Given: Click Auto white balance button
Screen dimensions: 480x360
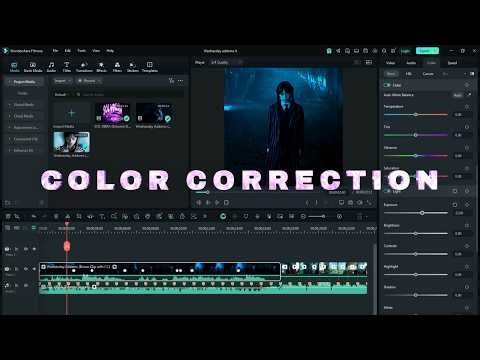Looking at the screenshot, I should click(x=458, y=95).
